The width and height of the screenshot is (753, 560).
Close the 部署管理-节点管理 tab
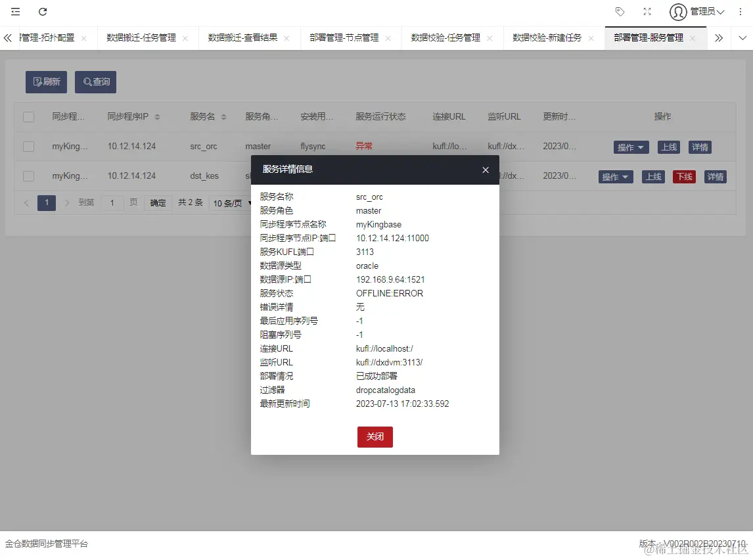tap(388, 38)
